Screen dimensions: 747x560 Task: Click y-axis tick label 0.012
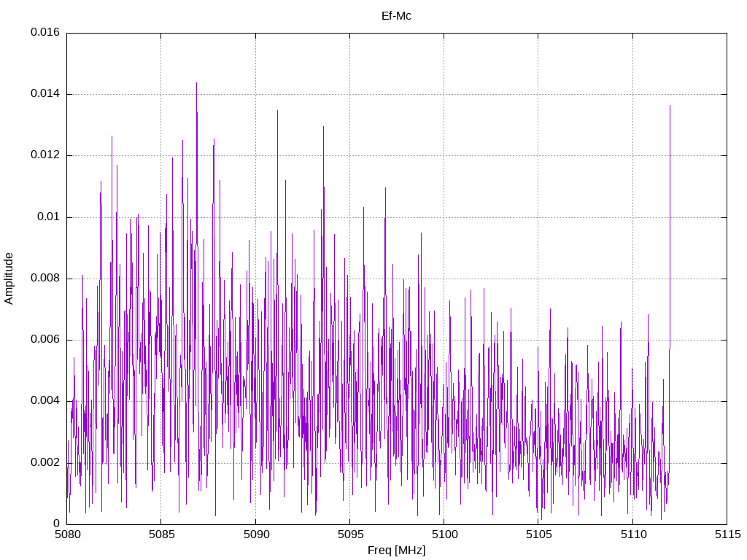[45, 155]
